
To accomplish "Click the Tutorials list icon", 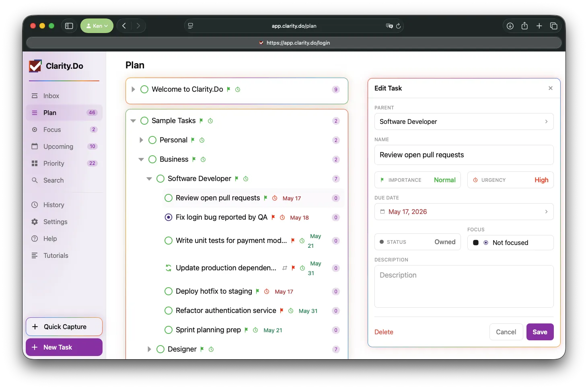I will coord(35,255).
